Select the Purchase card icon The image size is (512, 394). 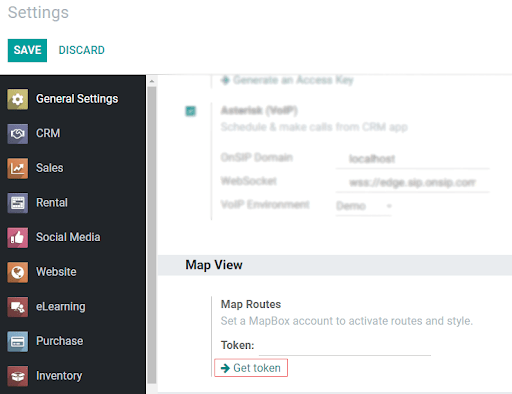click(x=18, y=342)
